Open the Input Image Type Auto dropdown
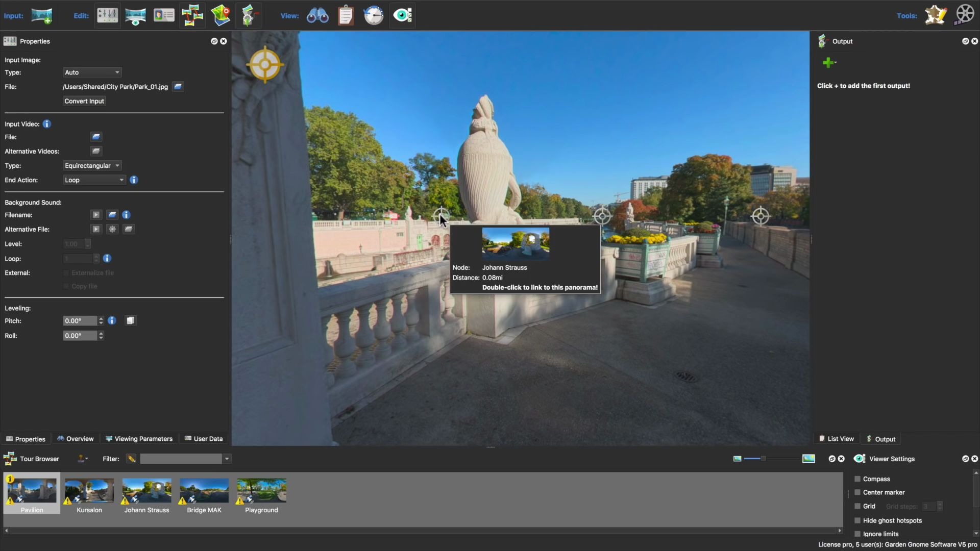The height and width of the screenshot is (551, 980). (x=92, y=72)
